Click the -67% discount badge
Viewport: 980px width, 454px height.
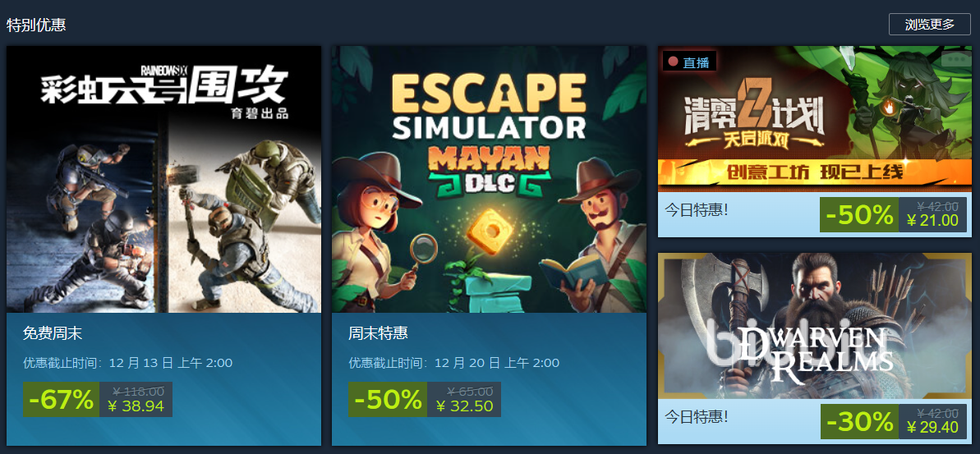click(x=62, y=400)
